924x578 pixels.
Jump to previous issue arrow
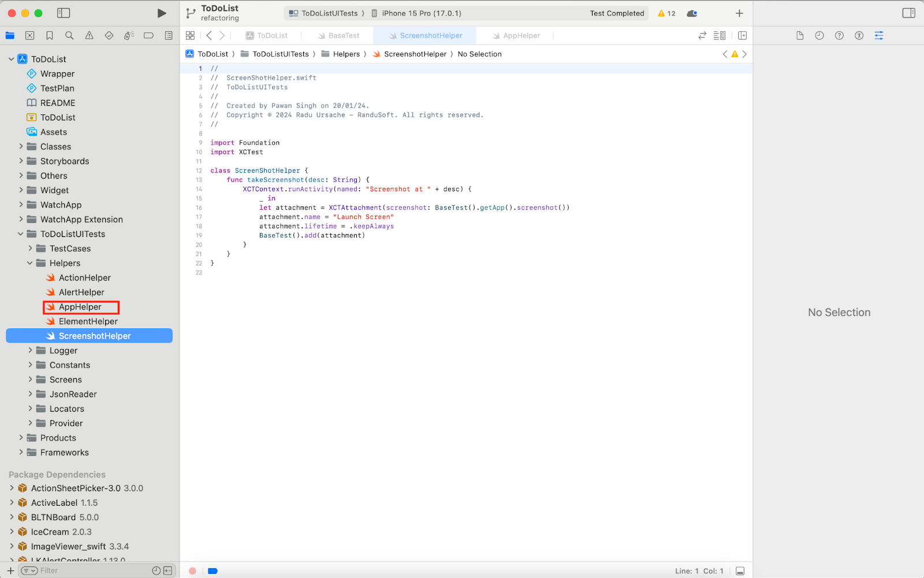pyautogui.click(x=725, y=54)
